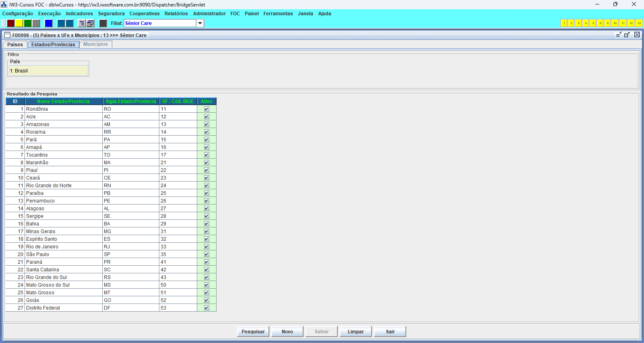Open the Execução menu
Image resolution: width=644 pixels, height=343 pixels.
pos(50,14)
